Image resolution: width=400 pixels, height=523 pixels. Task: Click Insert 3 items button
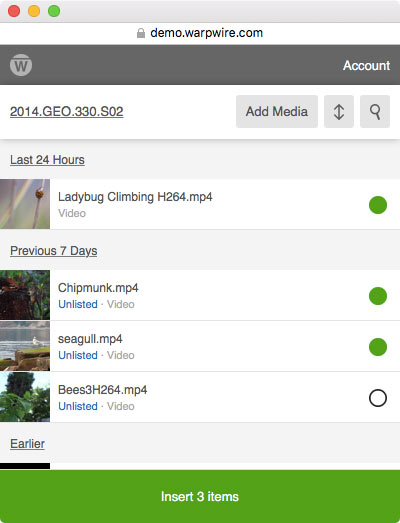click(x=200, y=496)
